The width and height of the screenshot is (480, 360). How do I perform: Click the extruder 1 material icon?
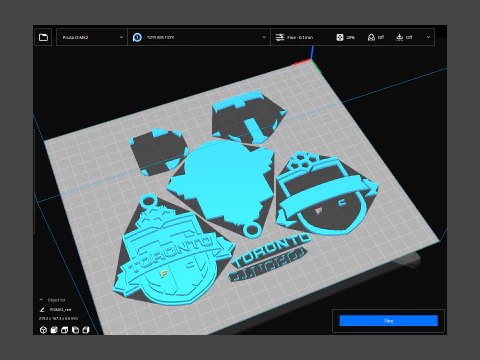[137, 37]
